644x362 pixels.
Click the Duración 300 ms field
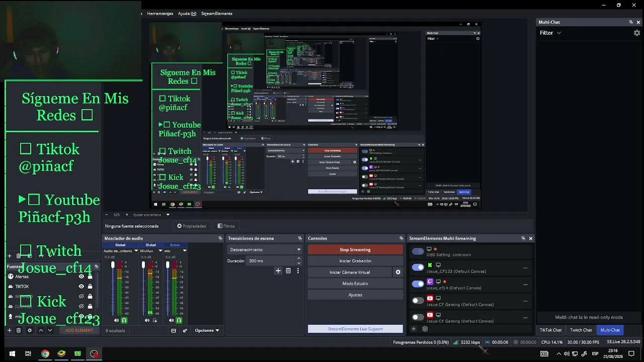point(272,261)
